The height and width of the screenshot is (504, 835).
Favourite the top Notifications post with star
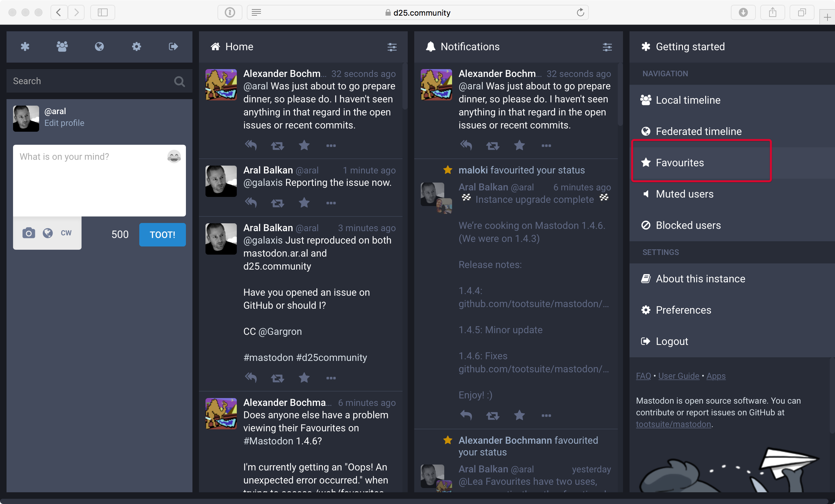tap(519, 145)
